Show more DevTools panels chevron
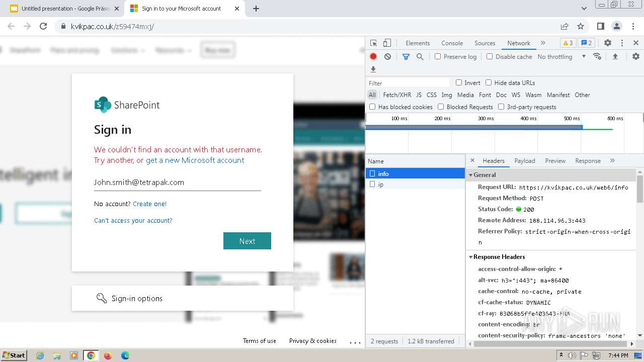Viewport: 644px width, 362px height. (x=543, y=43)
